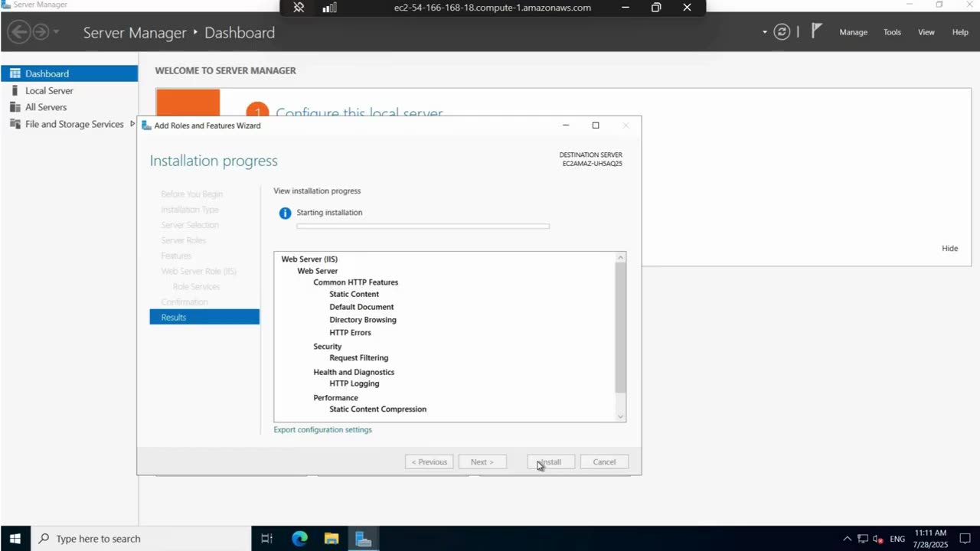Click the Dashboard sidebar icon
This screenshot has width=980, height=551.
15,73
